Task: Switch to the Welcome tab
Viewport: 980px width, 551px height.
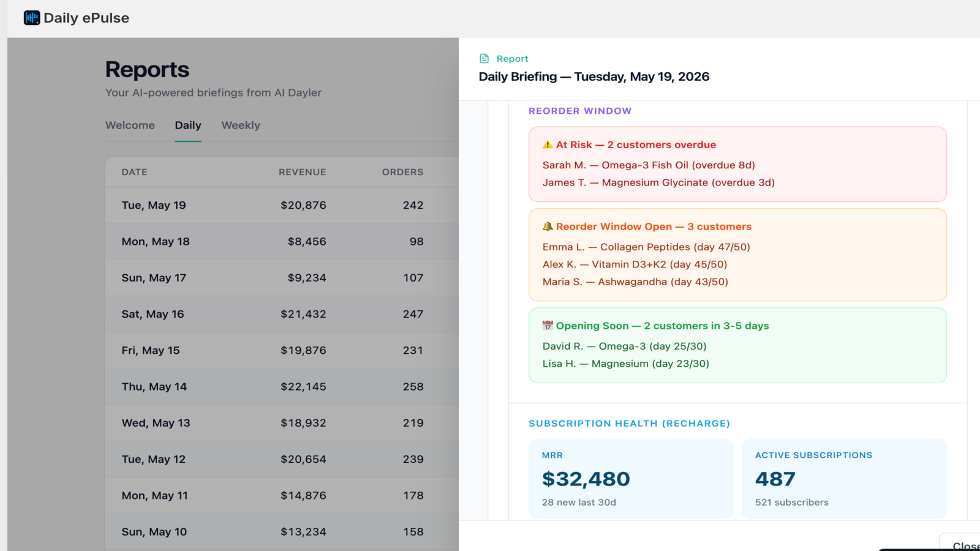Action: (130, 125)
